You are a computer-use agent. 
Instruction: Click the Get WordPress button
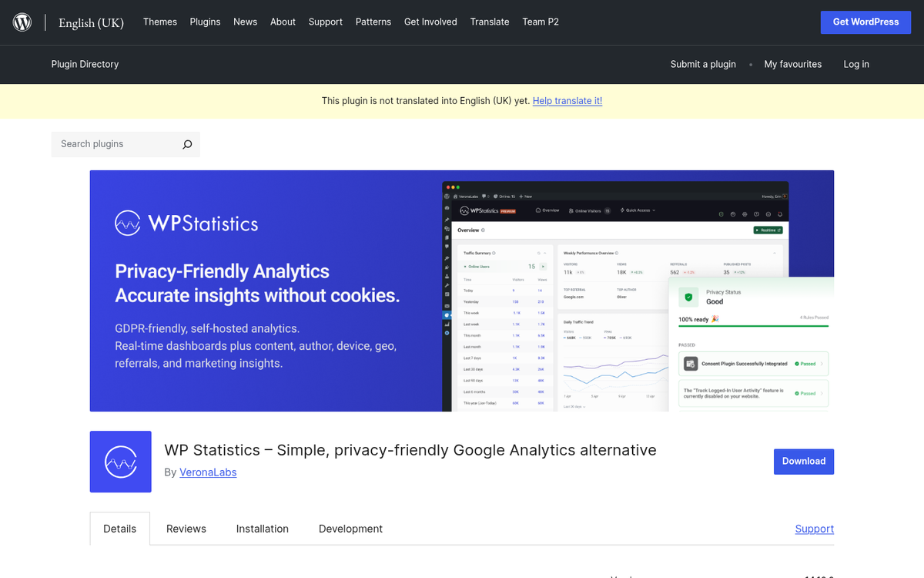[865, 22]
